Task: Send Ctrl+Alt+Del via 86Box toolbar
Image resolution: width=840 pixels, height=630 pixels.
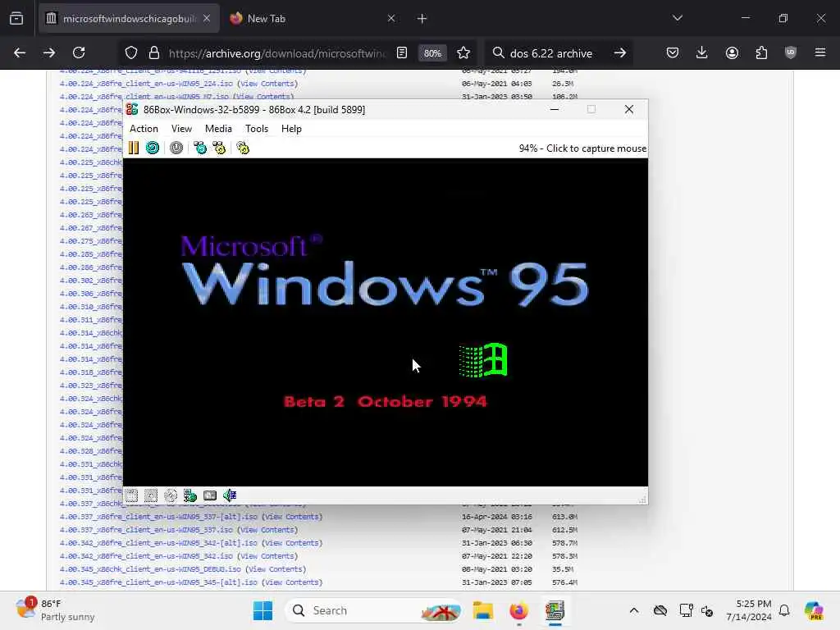Action: point(200,148)
